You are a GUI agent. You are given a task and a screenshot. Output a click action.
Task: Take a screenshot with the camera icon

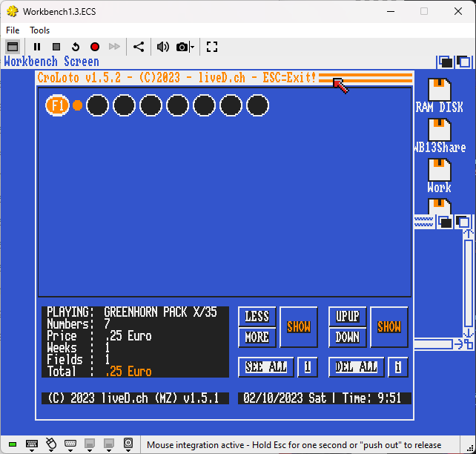pyautogui.click(x=182, y=47)
